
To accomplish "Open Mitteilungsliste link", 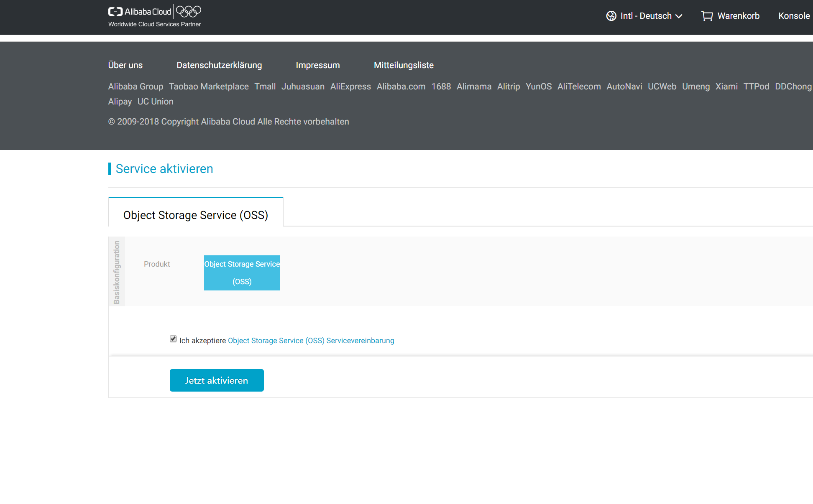I will tap(404, 65).
